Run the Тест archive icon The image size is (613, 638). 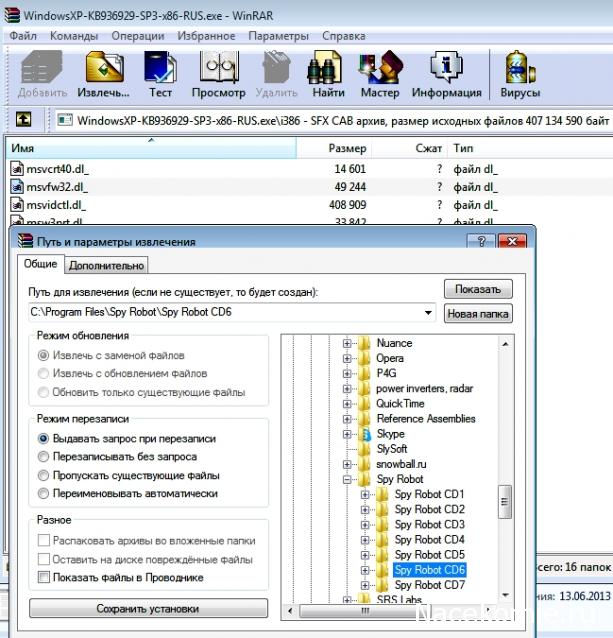point(160,67)
